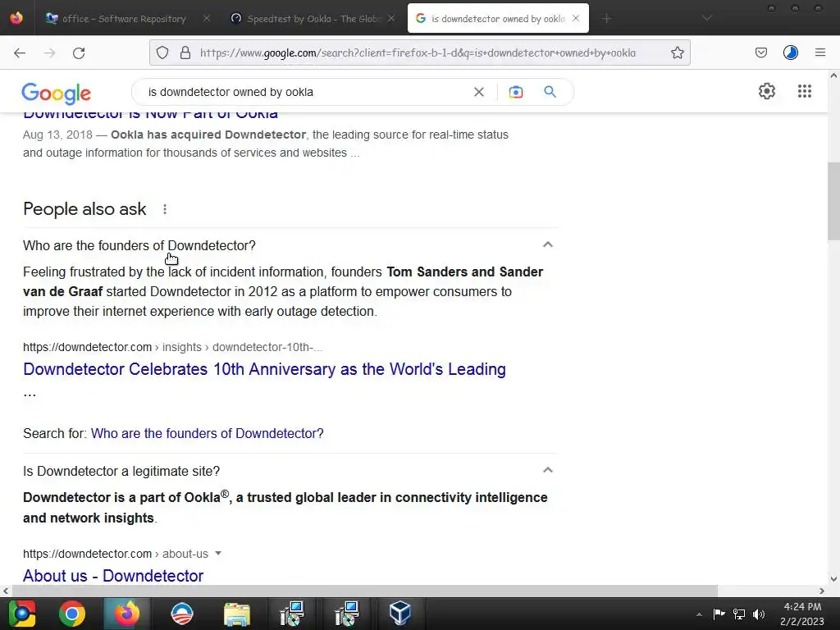Click the horizontal scrollbar at bottom
This screenshot has height=630, width=840.
pyautogui.click(x=364, y=591)
